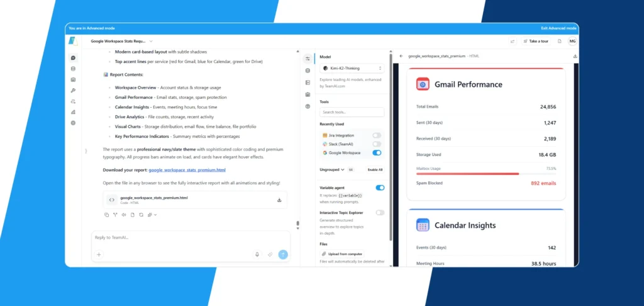Click the blue send arrow button

pos(283,254)
